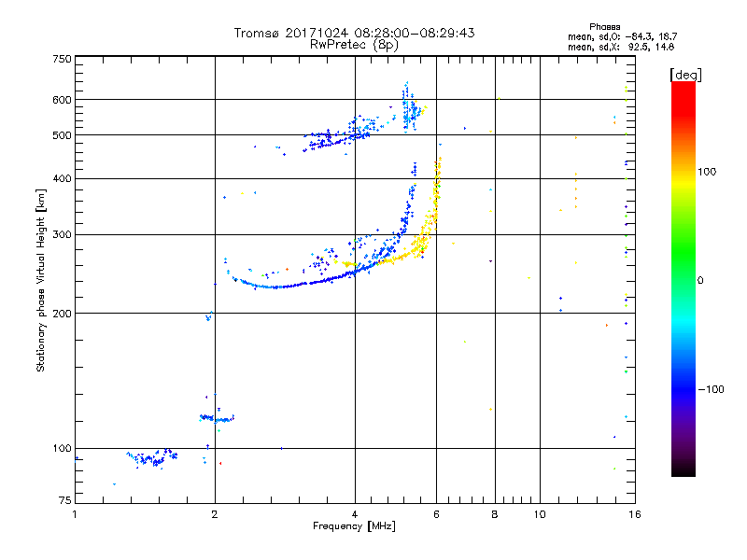Viewport: 747px width, 560px height.
Task: Click the 'Frequency [MHz]' axis label
Action: tap(354, 526)
